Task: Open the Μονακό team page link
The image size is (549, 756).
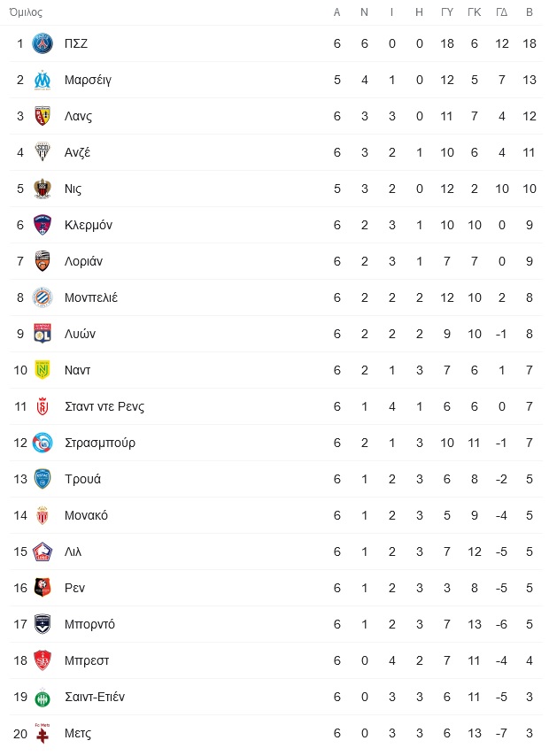Action: [87, 515]
